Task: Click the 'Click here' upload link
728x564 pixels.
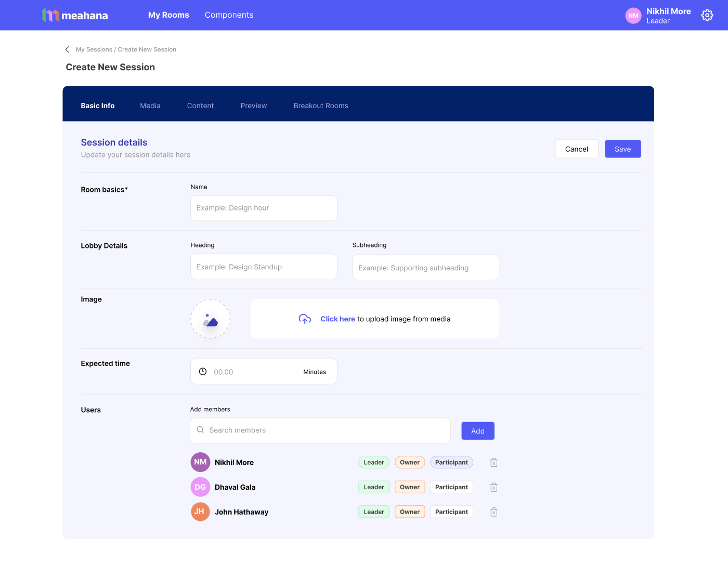Action: (x=337, y=319)
